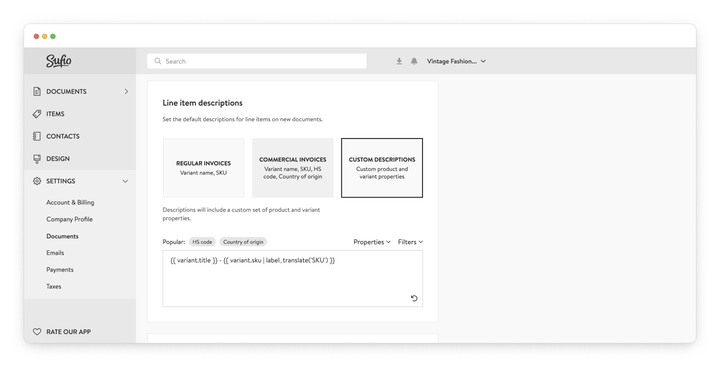720x367 pixels.
Task: Click the Sufio logo
Action: (x=58, y=61)
